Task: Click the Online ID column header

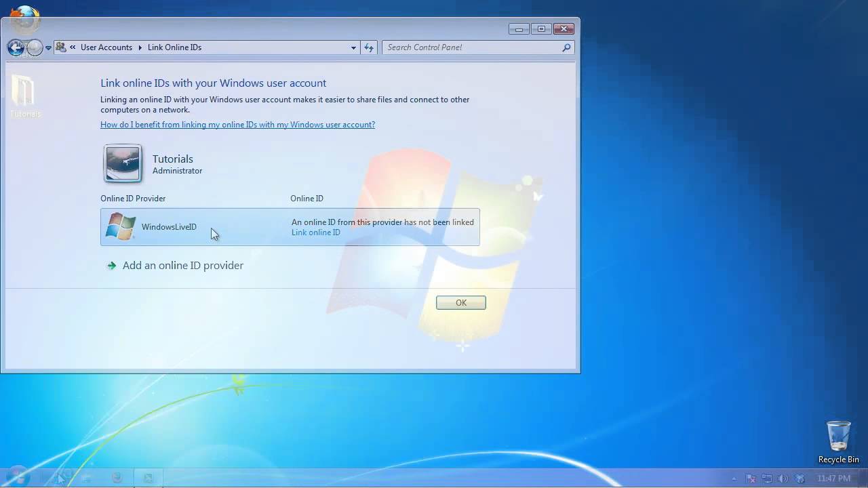Action: pos(307,199)
